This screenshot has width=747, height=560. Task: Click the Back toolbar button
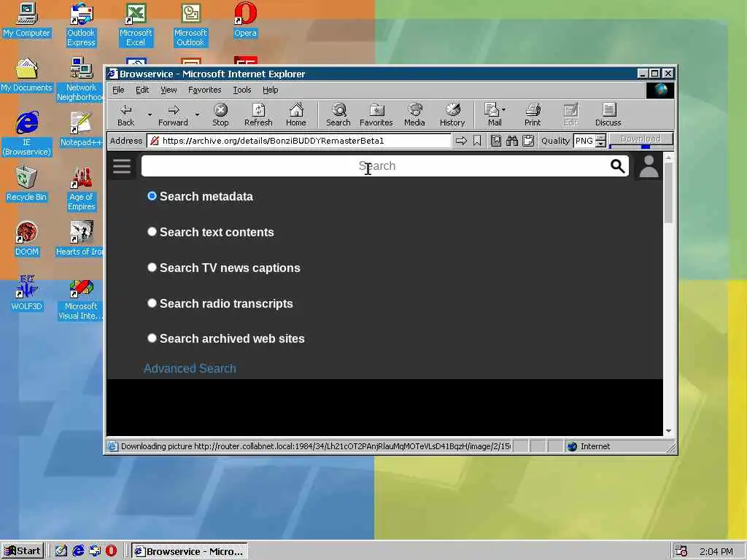(x=125, y=115)
